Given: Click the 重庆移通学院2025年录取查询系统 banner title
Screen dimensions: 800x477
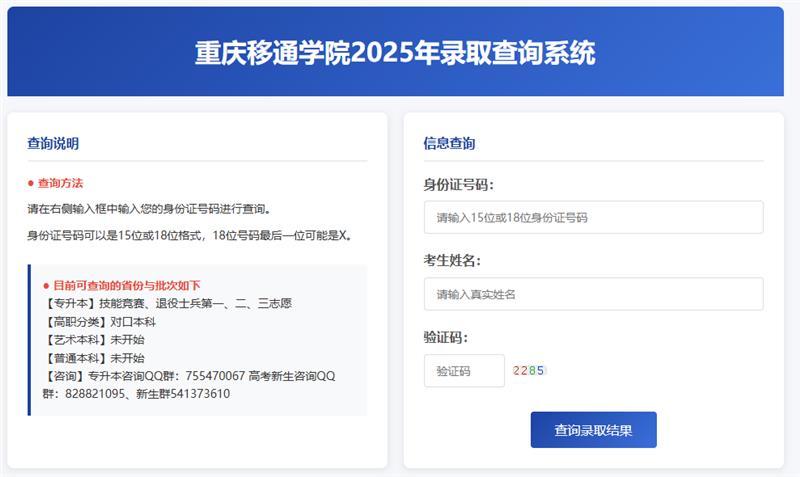Looking at the screenshot, I should click(395, 53).
